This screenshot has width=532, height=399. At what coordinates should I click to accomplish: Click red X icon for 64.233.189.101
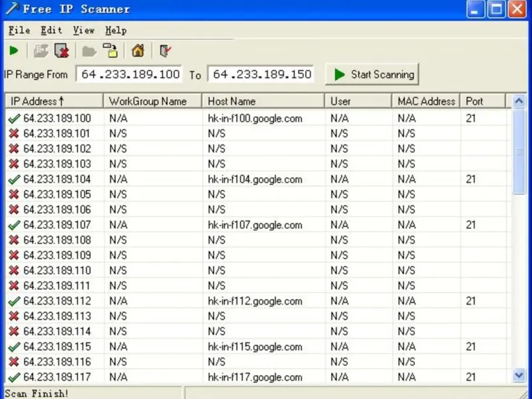(14, 134)
